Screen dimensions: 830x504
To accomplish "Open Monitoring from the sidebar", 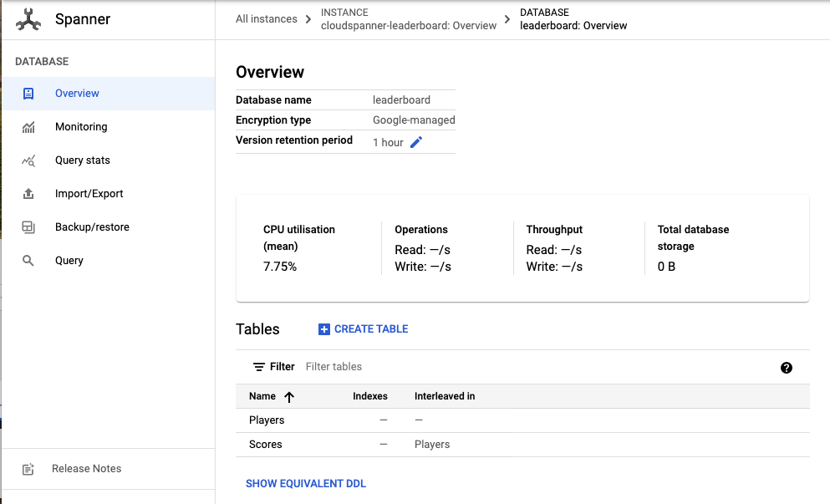I will point(81,127).
